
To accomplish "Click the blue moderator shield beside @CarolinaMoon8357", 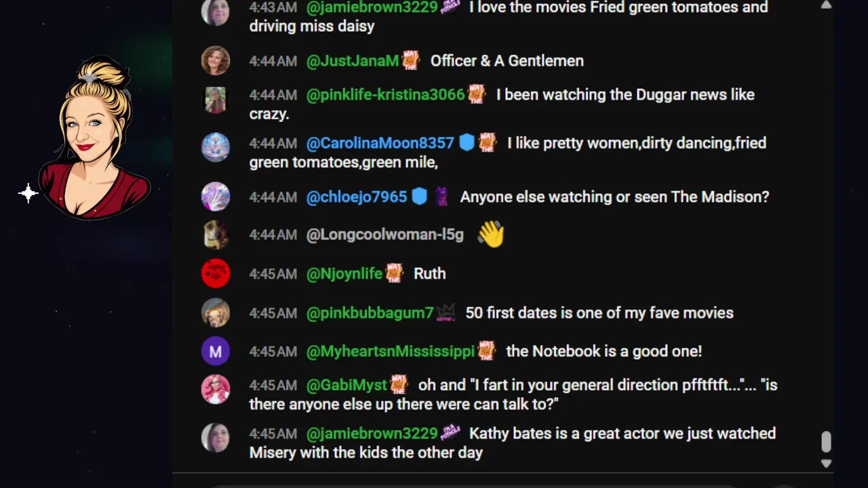I will click(x=467, y=142).
